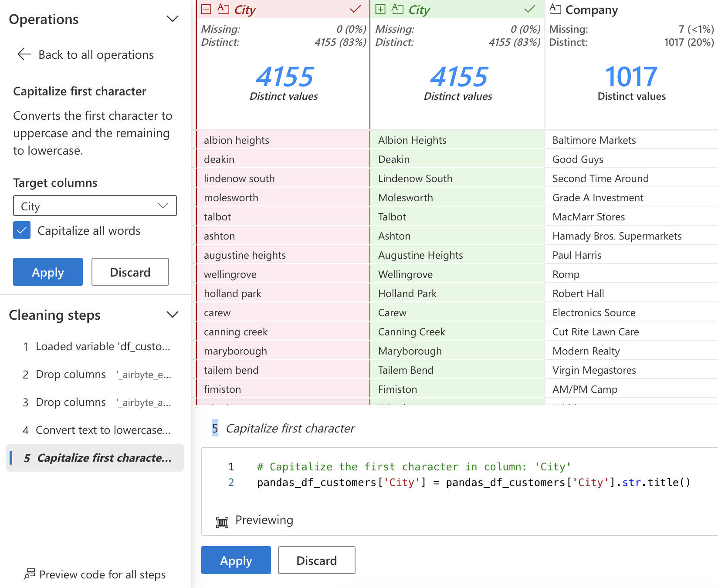Click Discard below the code preview
718x588 pixels.
click(316, 560)
